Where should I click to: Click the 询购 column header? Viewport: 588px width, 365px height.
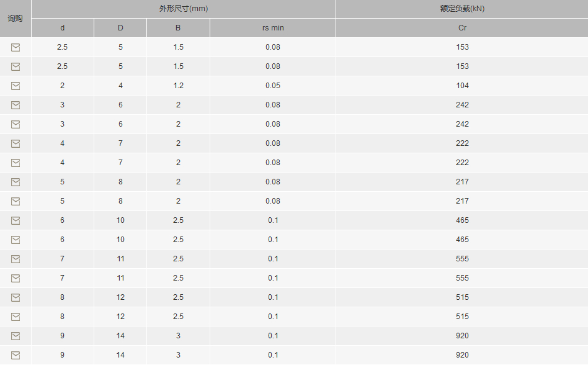pyautogui.click(x=15, y=19)
